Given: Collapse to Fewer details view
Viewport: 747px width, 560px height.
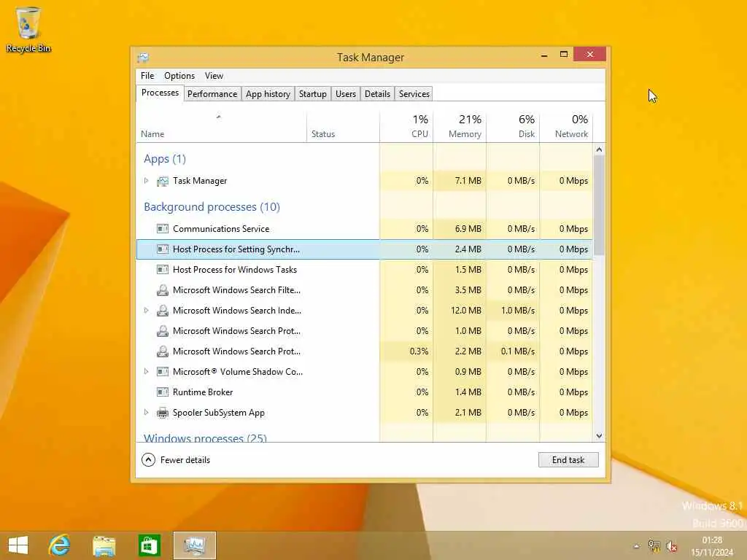Looking at the screenshot, I should tap(176, 459).
